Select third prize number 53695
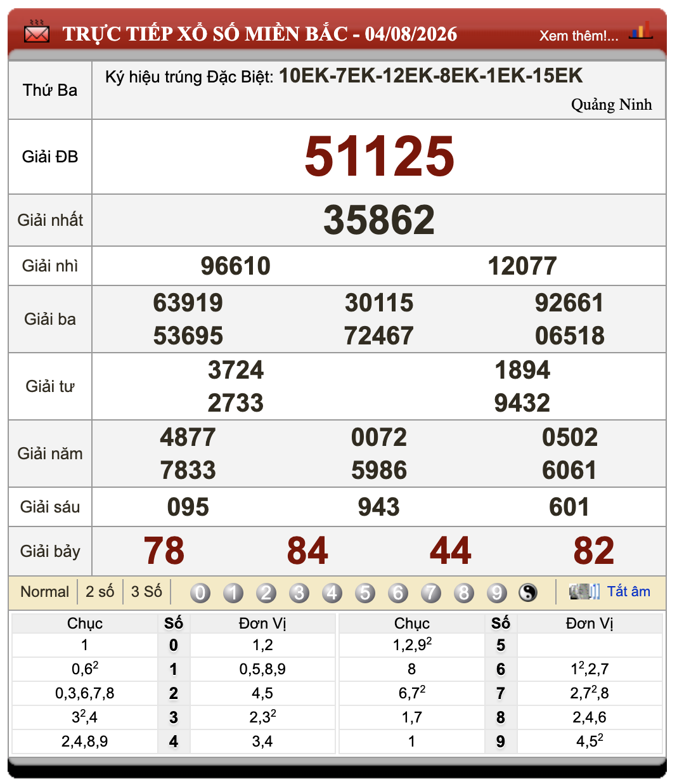 [188, 336]
